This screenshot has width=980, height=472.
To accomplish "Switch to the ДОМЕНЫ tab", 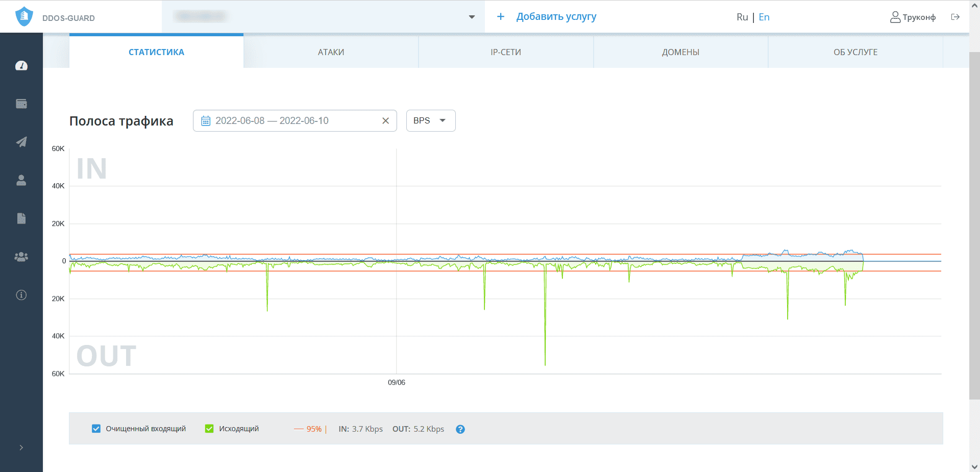I will 681,52.
